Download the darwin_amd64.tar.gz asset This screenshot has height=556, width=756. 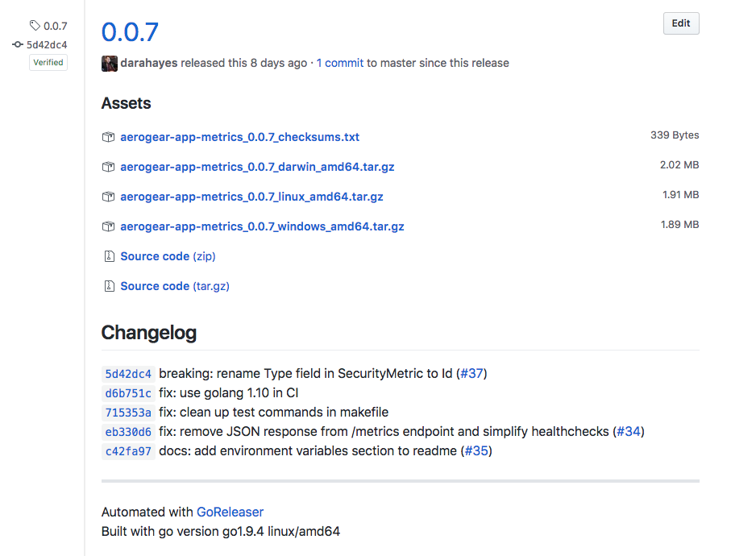(257, 167)
